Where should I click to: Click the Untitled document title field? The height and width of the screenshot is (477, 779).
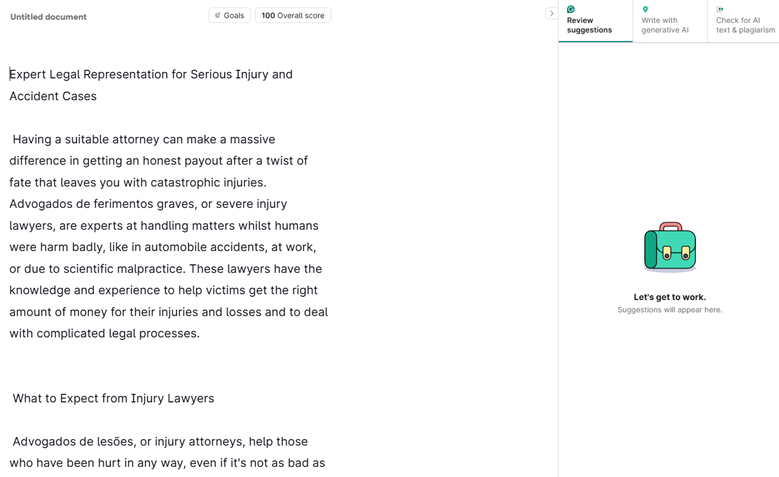[x=48, y=17]
